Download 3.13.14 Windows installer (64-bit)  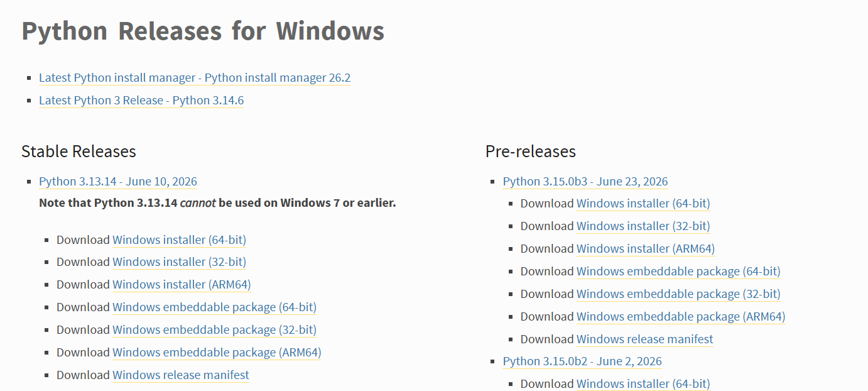[179, 240]
